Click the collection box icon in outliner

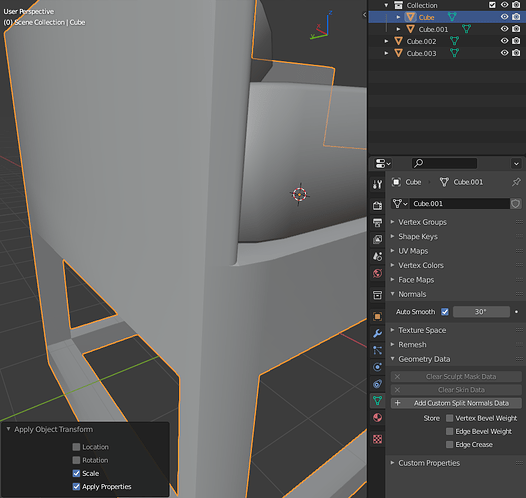pos(398,5)
